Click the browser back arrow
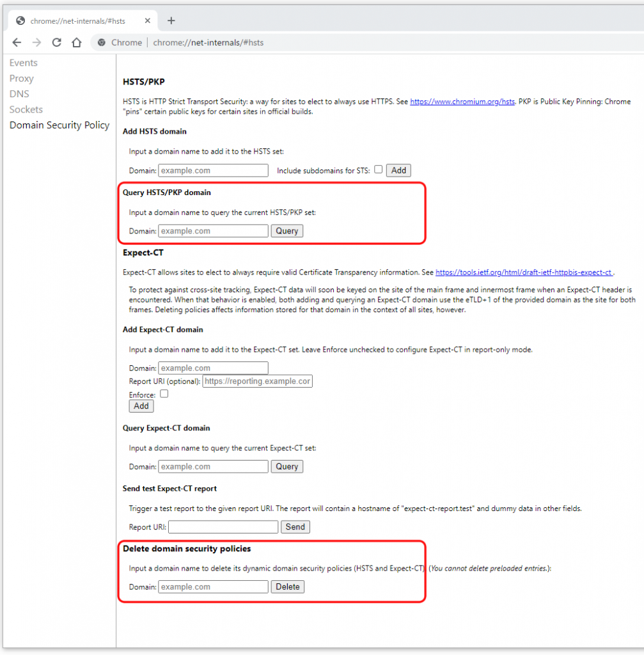 point(17,43)
